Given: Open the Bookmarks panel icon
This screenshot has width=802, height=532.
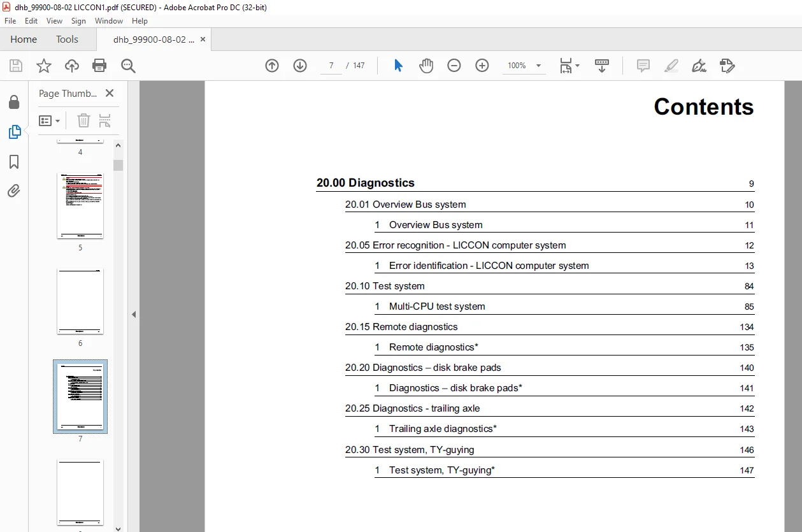Looking at the screenshot, I should pos(14,162).
